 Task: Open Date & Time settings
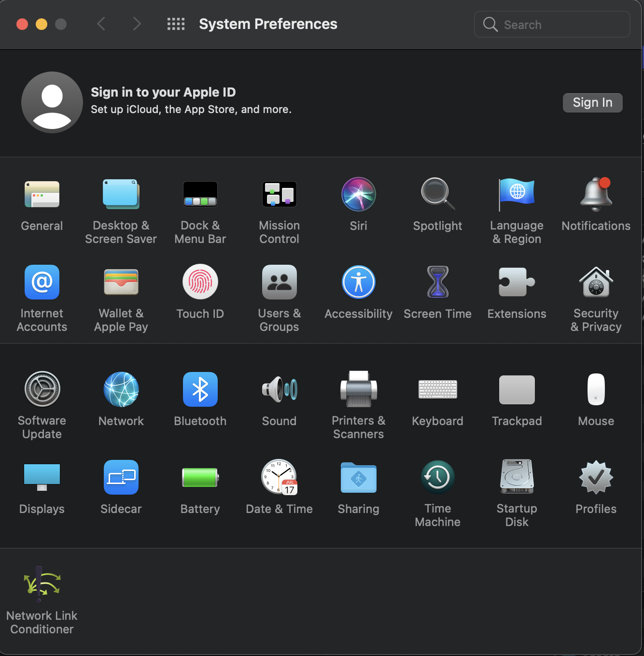click(x=279, y=477)
